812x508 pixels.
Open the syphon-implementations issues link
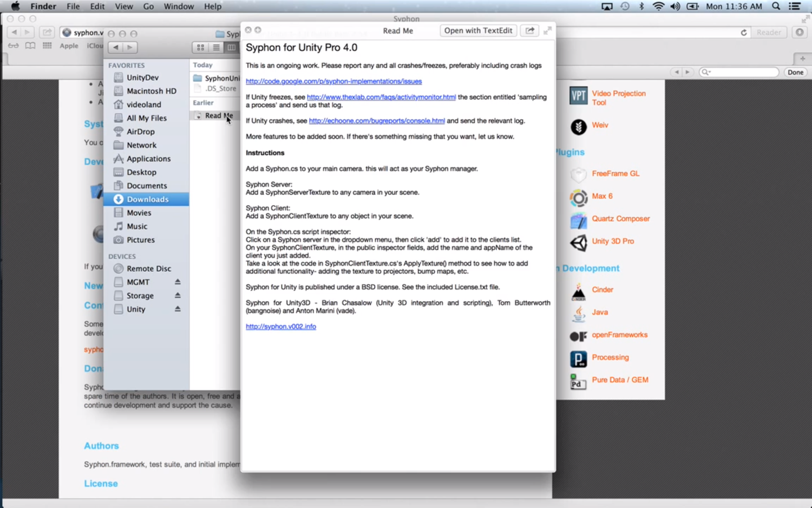tap(333, 81)
